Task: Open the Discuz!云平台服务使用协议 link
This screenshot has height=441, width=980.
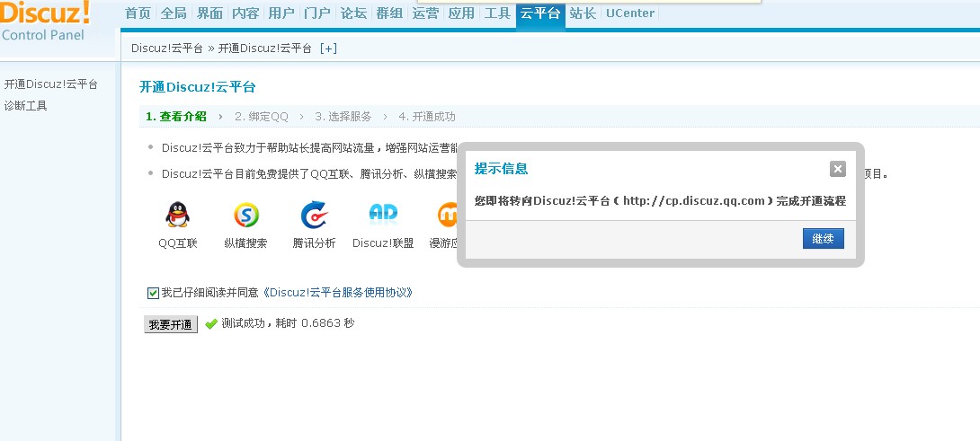Action: pyautogui.click(x=337, y=293)
